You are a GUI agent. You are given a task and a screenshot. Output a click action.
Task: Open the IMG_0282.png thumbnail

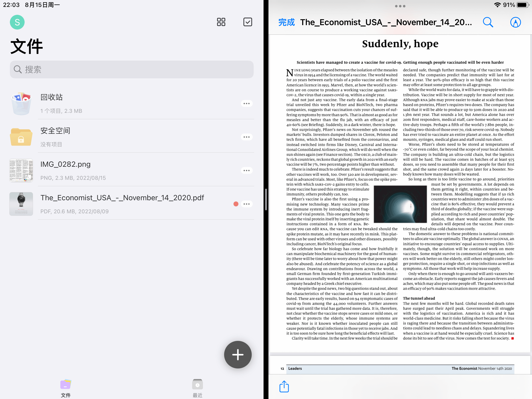(21, 170)
